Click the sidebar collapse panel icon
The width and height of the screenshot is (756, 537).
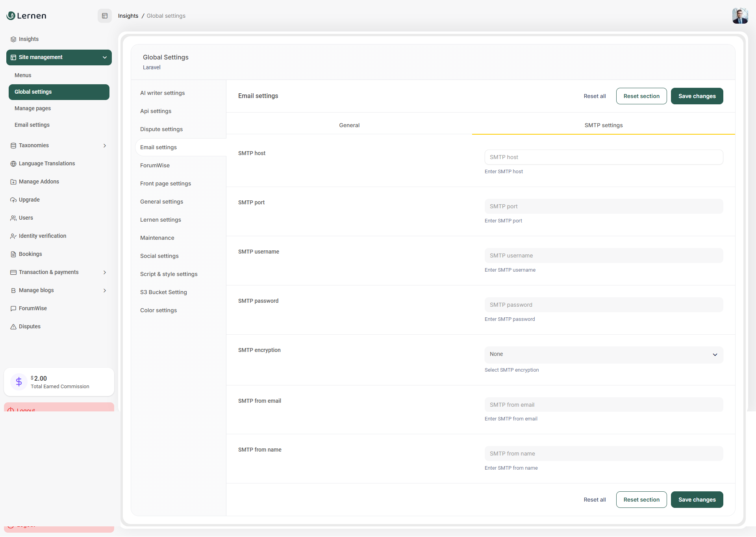click(x=105, y=16)
